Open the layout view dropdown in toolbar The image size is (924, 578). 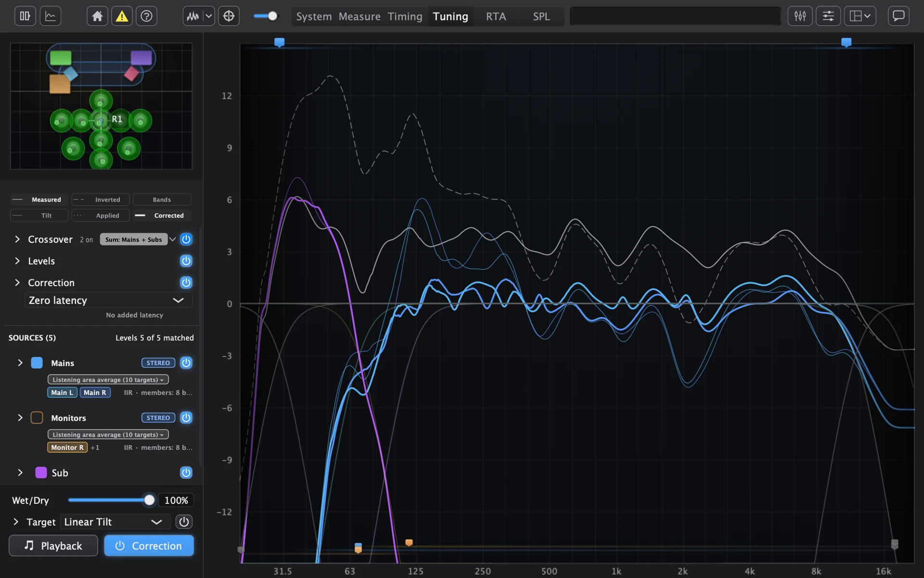(860, 16)
